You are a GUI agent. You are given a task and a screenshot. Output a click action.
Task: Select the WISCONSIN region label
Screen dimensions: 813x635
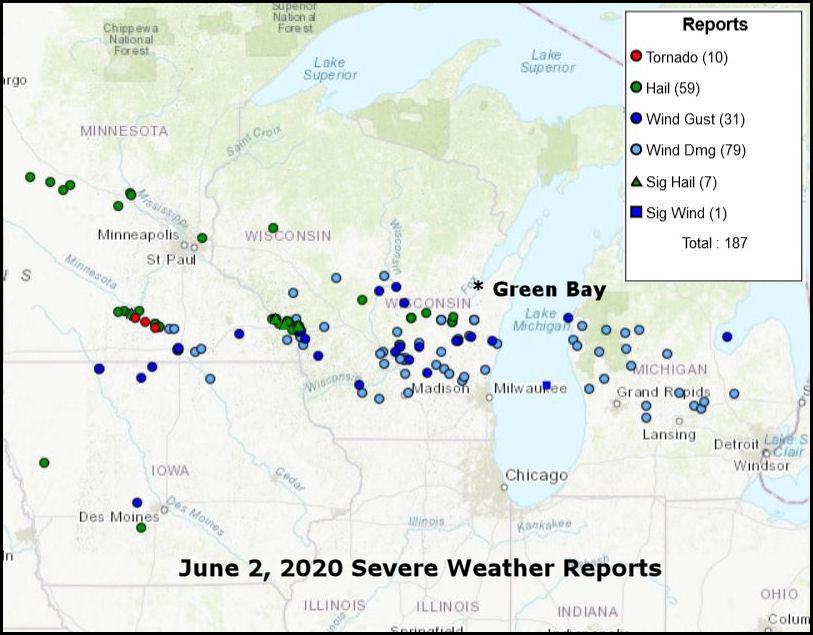pyautogui.click(x=287, y=237)
